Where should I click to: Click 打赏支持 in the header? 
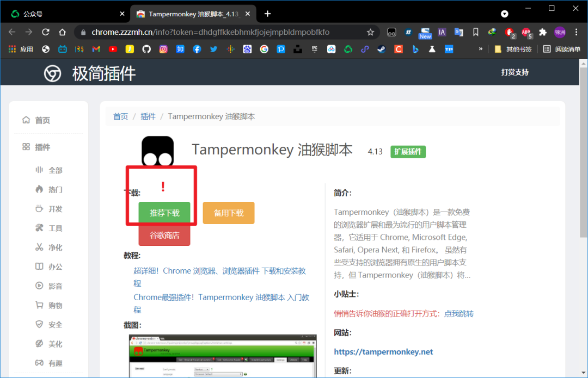click(x=515, y=72)
